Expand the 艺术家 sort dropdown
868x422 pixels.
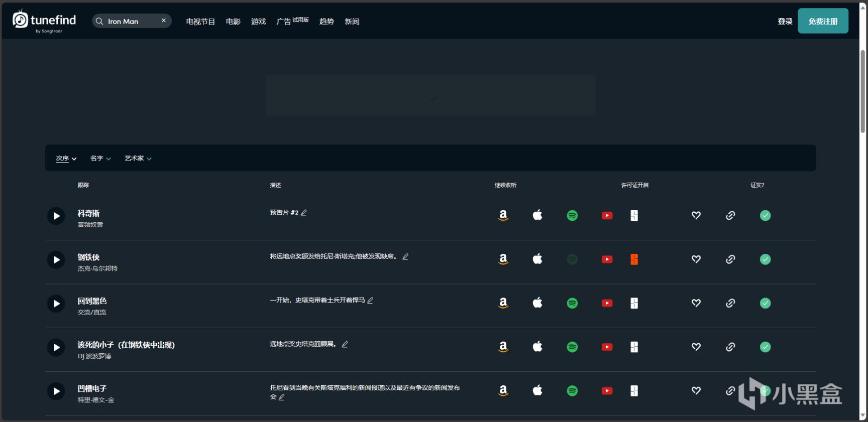point(138,159)
